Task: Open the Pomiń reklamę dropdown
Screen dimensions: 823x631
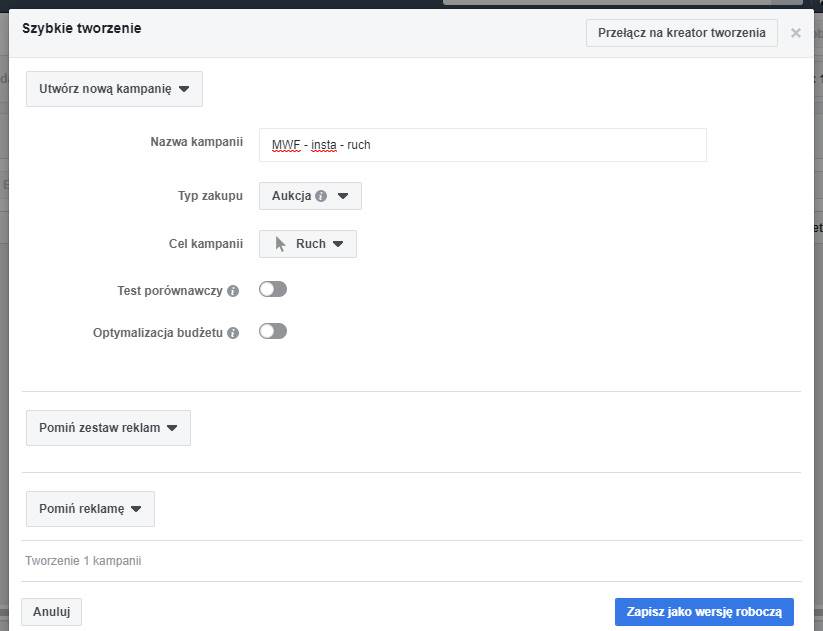Action: pos(90,509)
